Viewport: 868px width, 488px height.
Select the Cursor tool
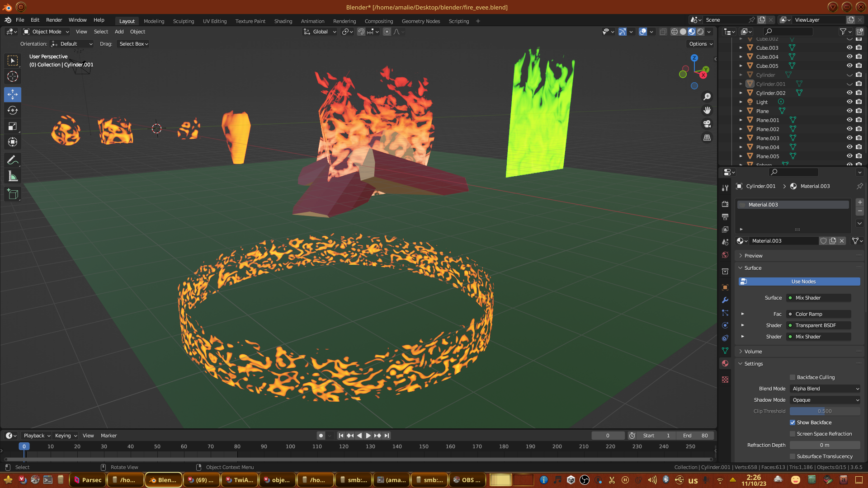pos(13,76)
